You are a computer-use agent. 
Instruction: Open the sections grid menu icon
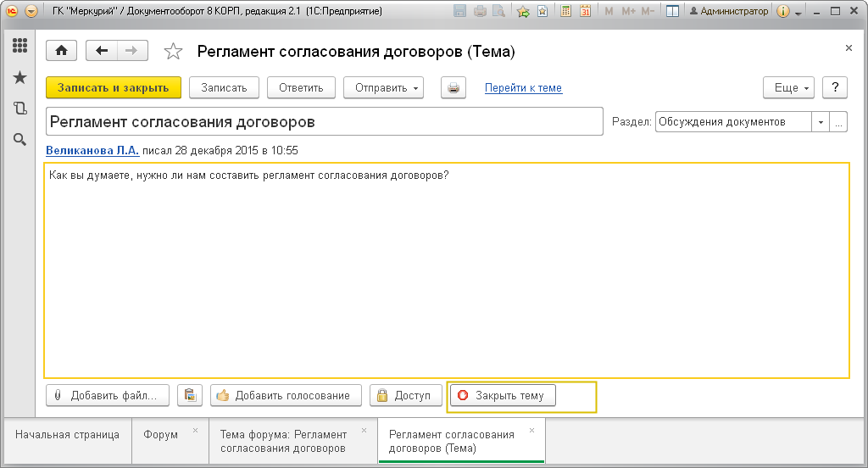pyautogui.click(x=20, y=46)
